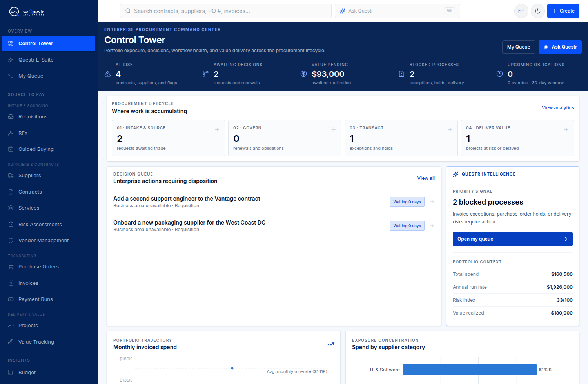This screenshot has width=588, height=384.
Task: Go to My Queue sidebar item
Action: coord(49,76)
